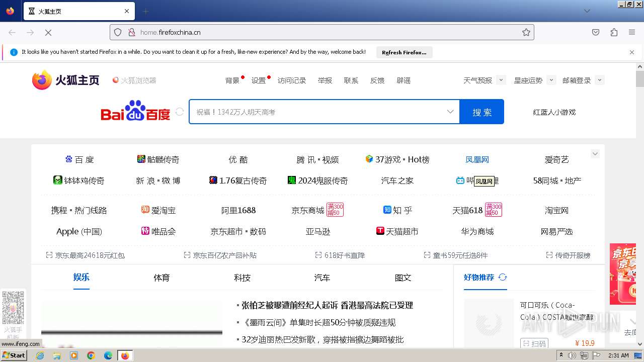The image size is (644, 362).
Task: Open the 百度 site link
Action: (79, 159)
